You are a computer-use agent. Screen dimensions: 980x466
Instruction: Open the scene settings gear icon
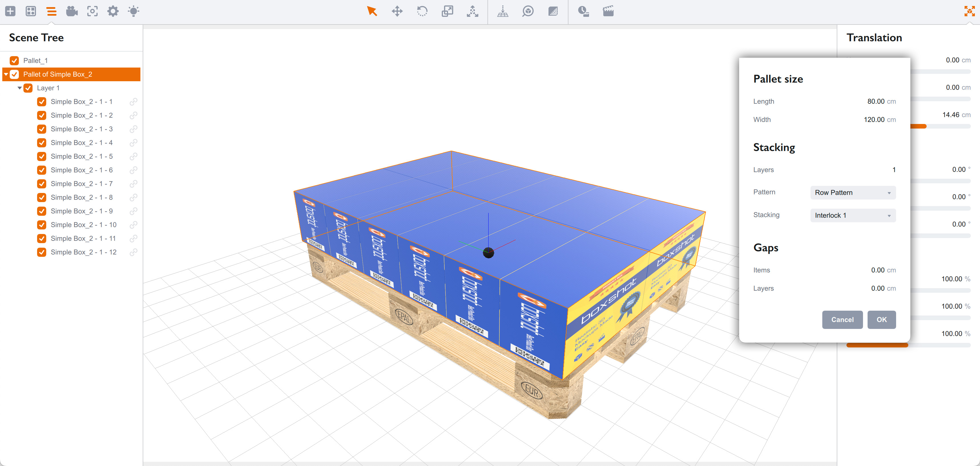tap(113, 11)
